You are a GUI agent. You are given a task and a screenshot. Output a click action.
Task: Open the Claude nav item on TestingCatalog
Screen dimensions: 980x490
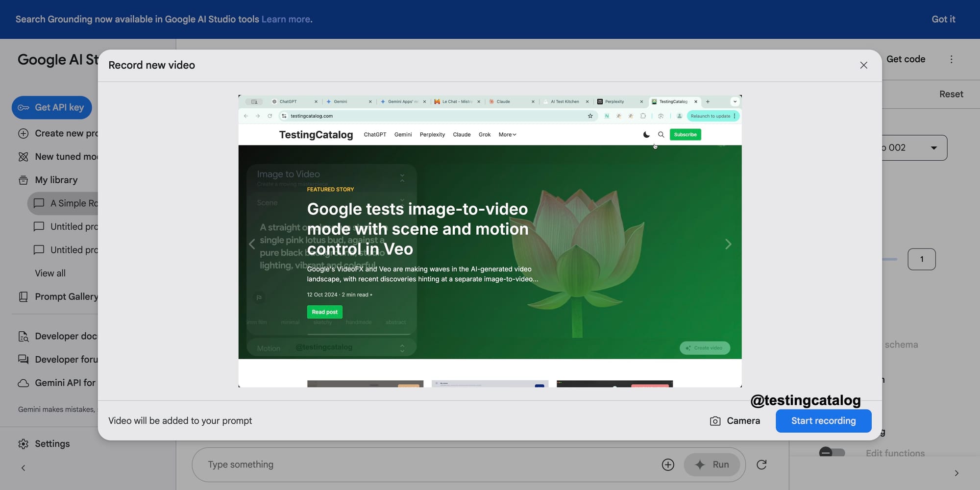(x=462, y=134)
